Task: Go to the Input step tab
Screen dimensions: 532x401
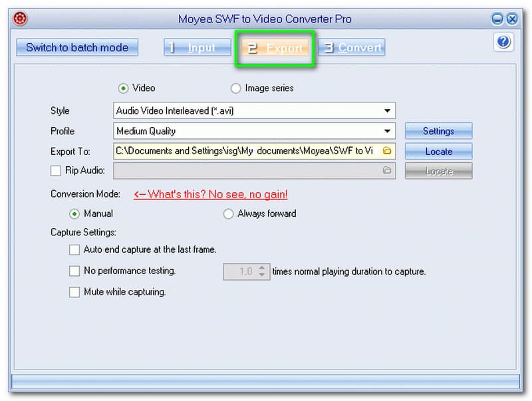Action: pos(198,48)
